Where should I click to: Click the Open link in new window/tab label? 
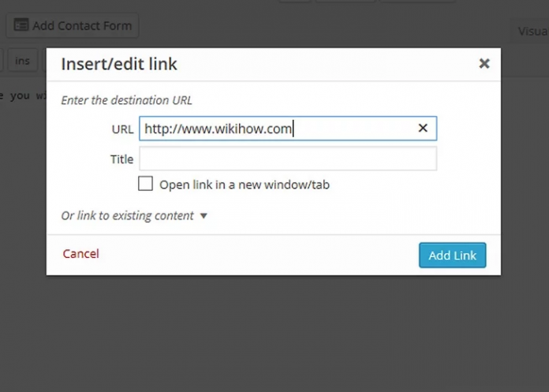click(x=245, y=185)
